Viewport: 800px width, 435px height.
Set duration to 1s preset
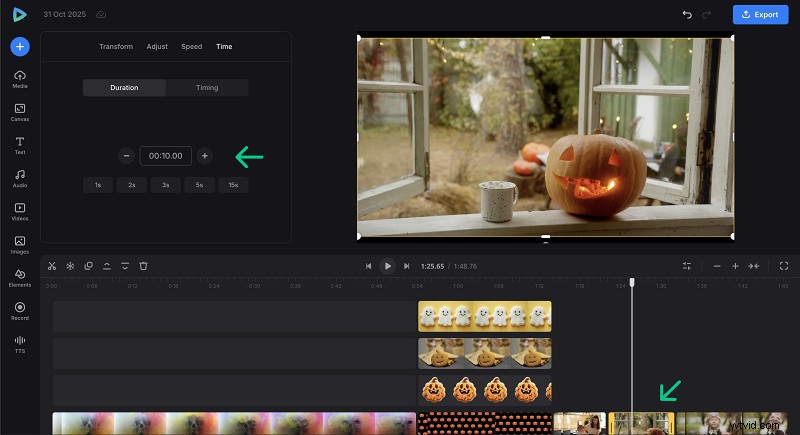[98, 185]
